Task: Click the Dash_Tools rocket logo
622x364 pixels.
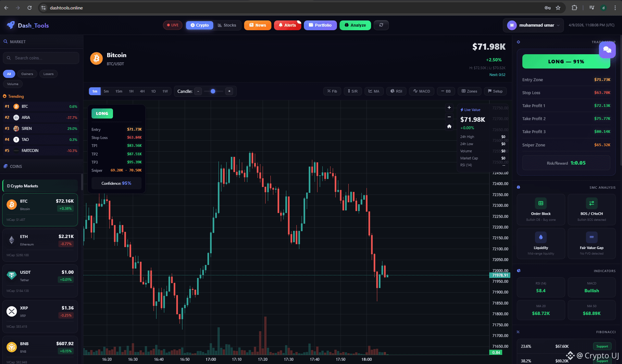Action: [x=11, y=25]
